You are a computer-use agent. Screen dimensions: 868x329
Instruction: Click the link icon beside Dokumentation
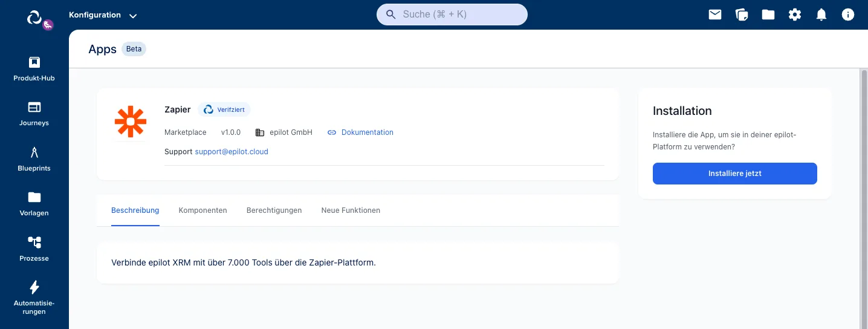332,132
